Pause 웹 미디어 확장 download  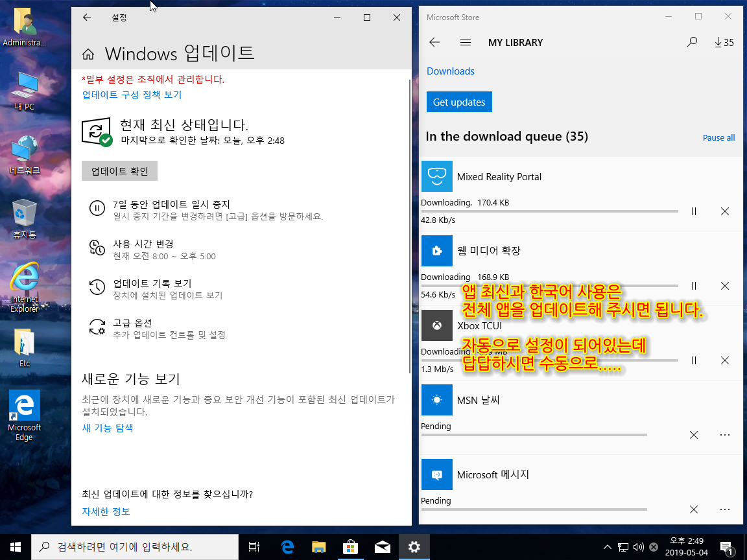[694, 286]
